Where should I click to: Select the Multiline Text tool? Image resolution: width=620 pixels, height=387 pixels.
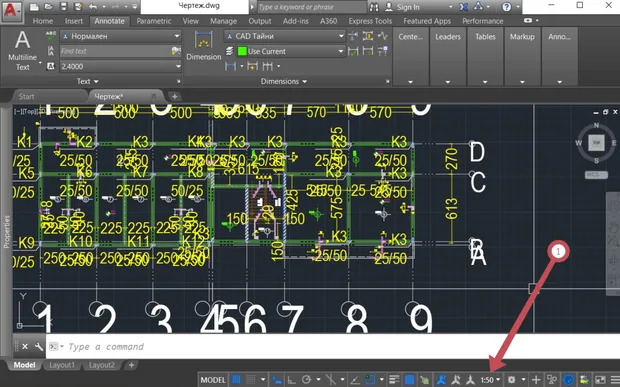[23, 50]
